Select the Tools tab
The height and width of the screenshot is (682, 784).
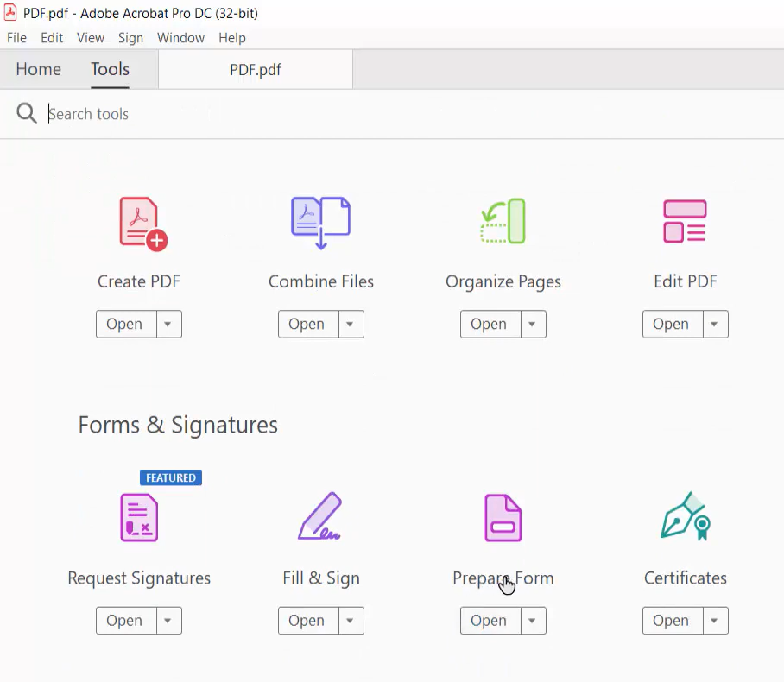coord(110,69)
